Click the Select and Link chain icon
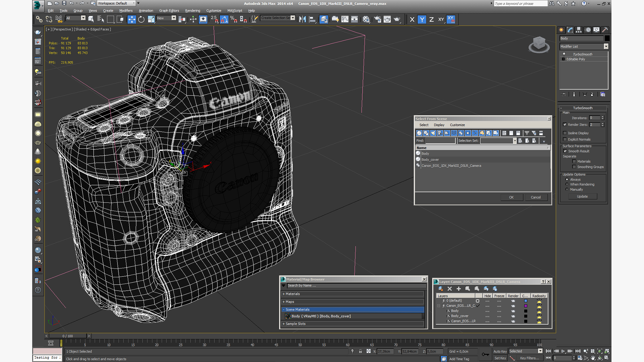Viewport: 644px width, 362px height. pyautogui.click(x=39, y=19)
